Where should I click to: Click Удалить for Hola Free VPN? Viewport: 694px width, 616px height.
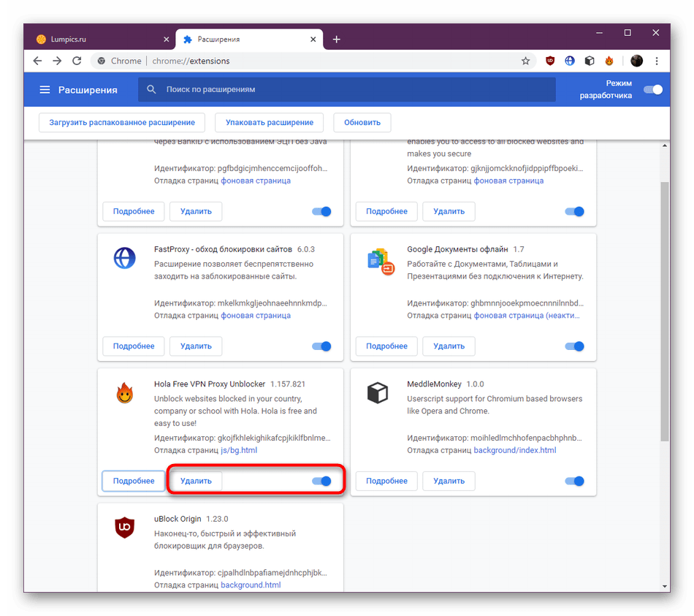pos(196,481)
